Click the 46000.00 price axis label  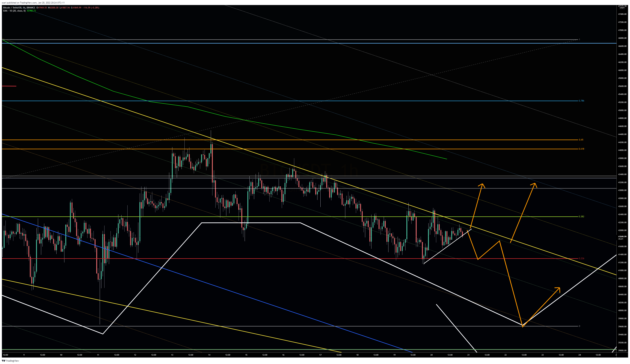coord(622,70)
